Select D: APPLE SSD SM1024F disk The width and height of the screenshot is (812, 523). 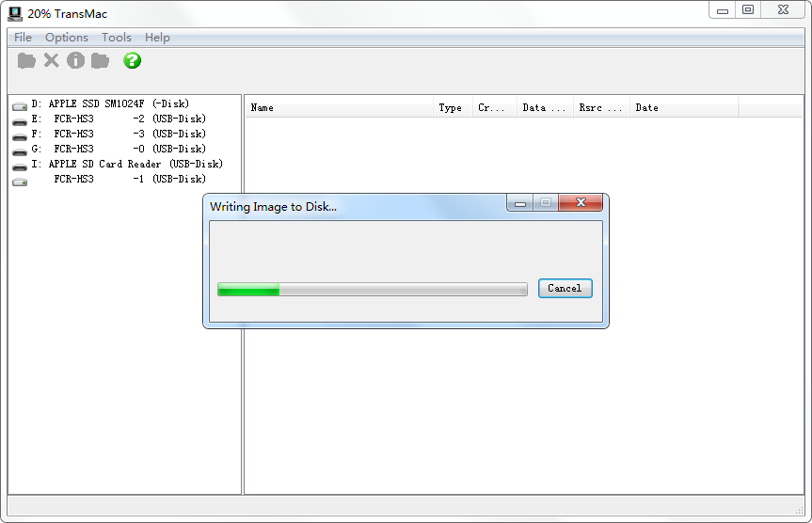pyautogui.click(x=110, y=103)
